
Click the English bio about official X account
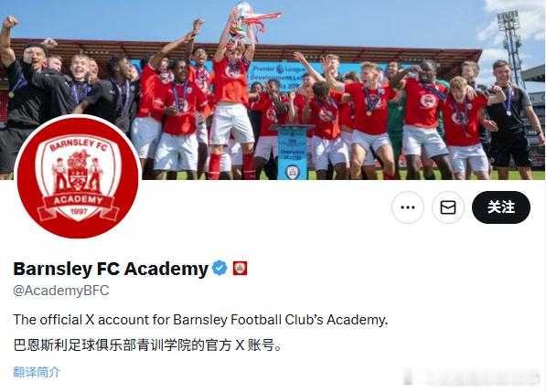pyautogui.click(x=200, y=320)
